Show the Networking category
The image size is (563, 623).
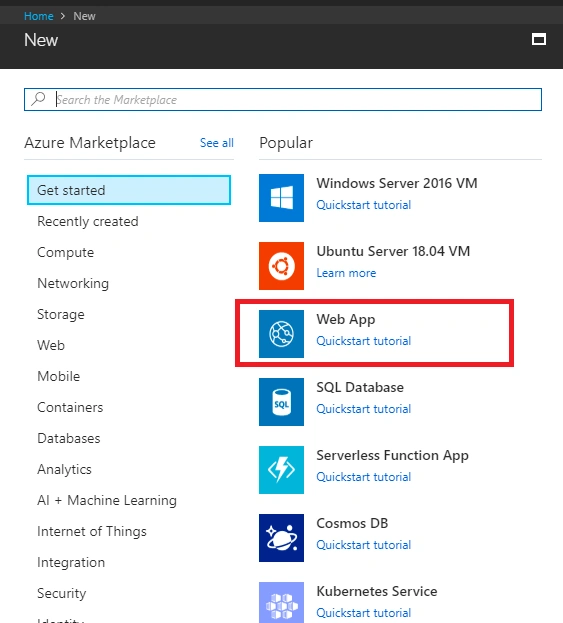click(73, 283)
